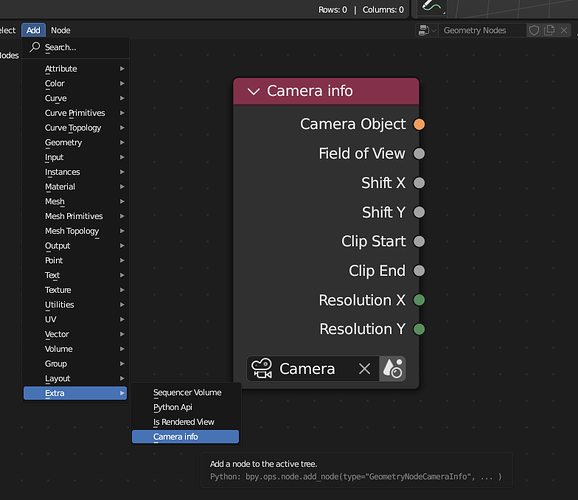Open the highlighted Extra submenu
Image resolution: width=578 pixels, height=500 pixels.
[75, 393]
